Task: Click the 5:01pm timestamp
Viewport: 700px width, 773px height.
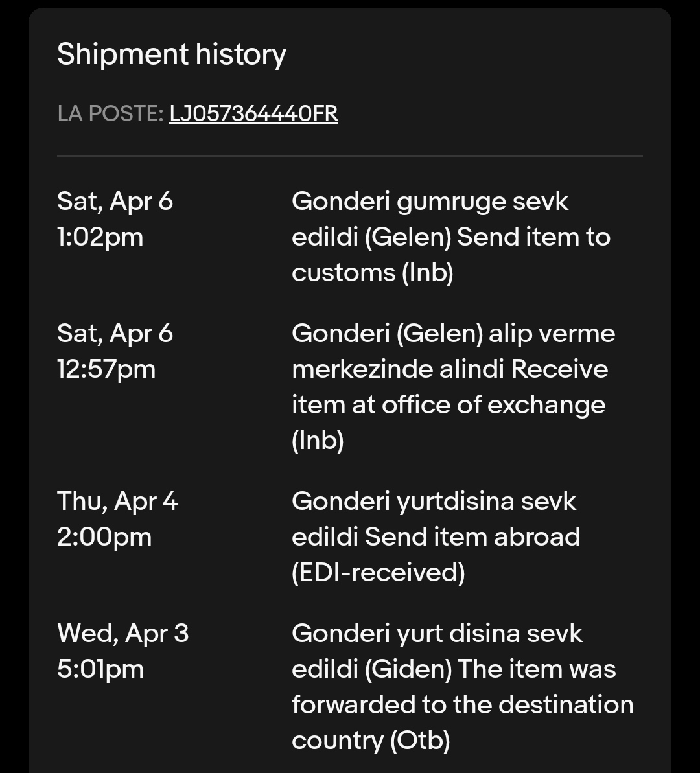Action: coord(100,669)
